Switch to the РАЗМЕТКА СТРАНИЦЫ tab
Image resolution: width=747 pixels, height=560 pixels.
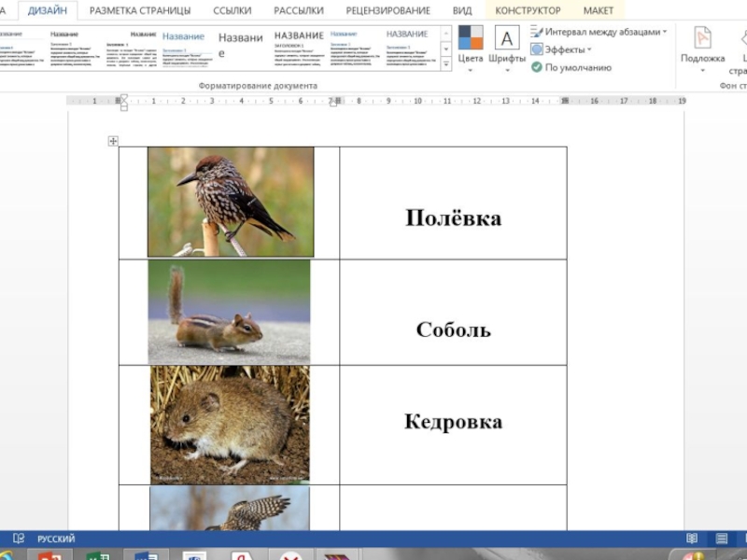(x=140, y=10)
